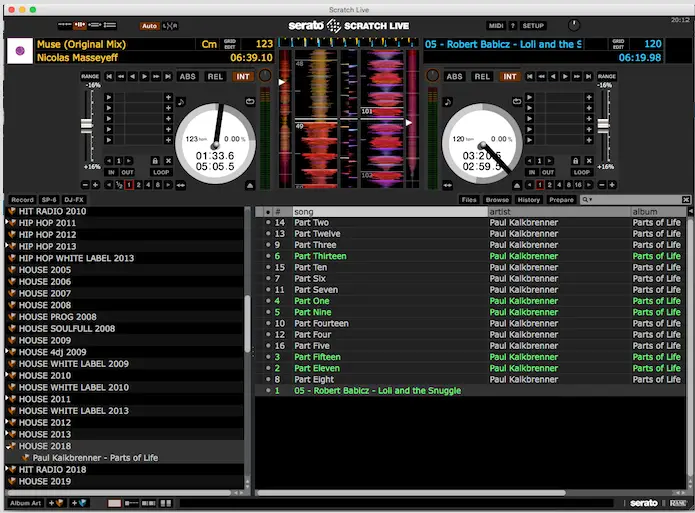Play left deck in reverse
The image size is (695, 513).
132,76
